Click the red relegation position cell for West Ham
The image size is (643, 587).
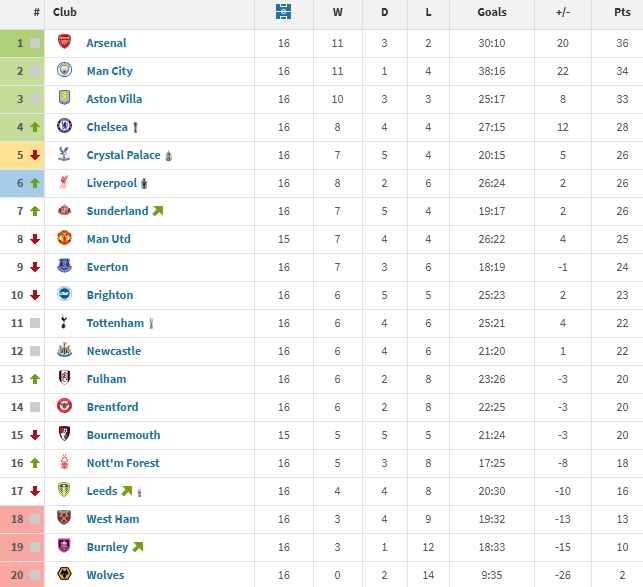(23, 519)
